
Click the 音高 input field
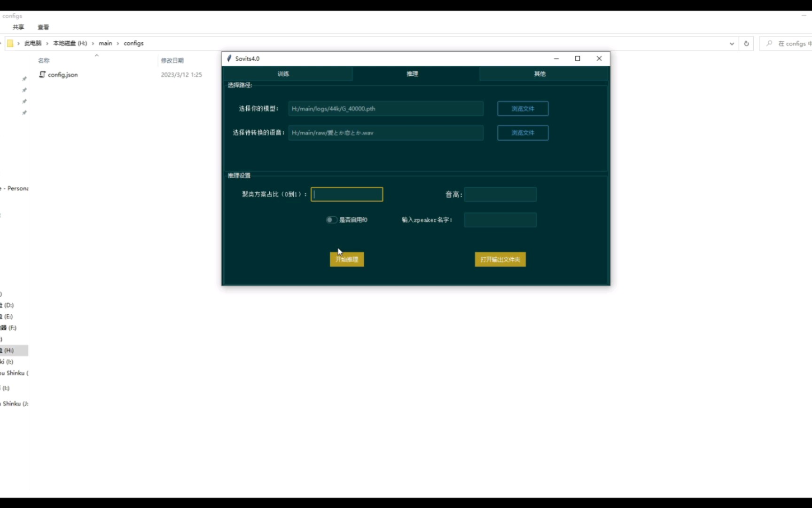500,194
